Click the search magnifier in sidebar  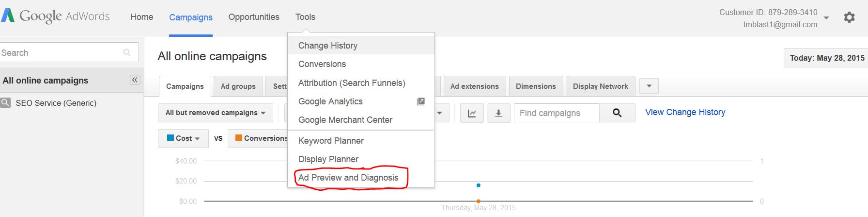[x=127, y=52]
